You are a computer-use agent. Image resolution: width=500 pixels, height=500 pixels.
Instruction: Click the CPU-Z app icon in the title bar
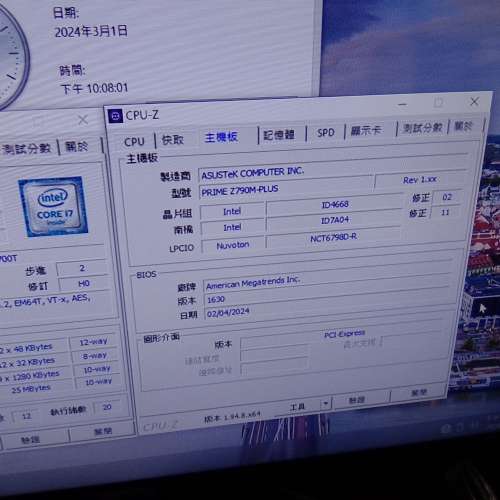pyautogui.click(x=115, y=116)
